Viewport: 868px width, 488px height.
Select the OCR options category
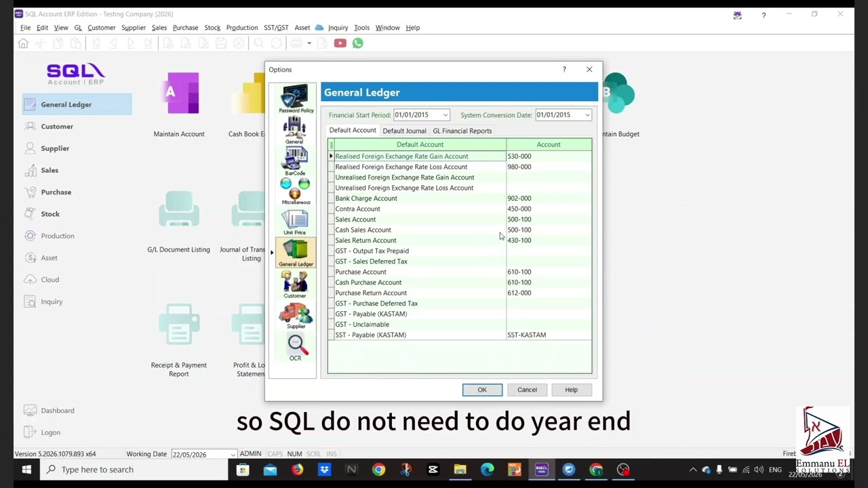point(296,348)
